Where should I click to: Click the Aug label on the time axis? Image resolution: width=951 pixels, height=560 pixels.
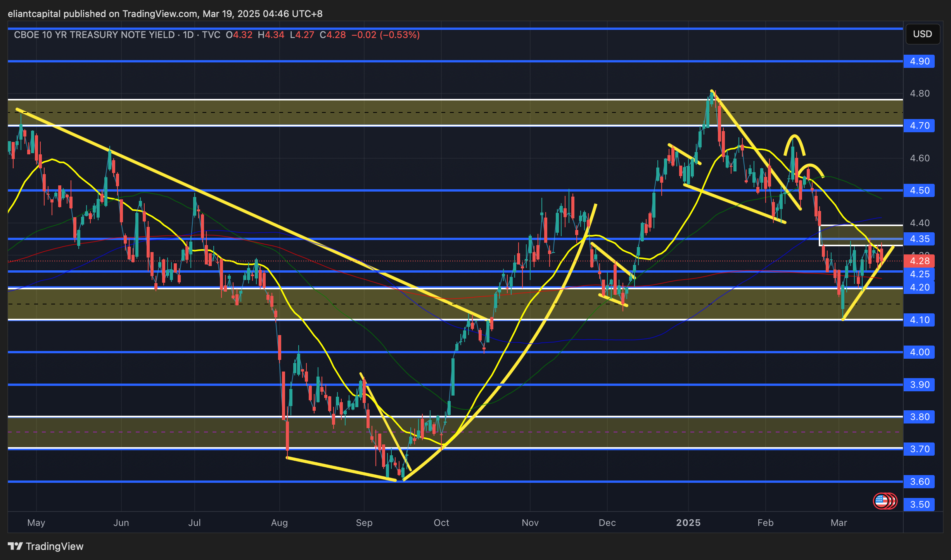[279, 523]
